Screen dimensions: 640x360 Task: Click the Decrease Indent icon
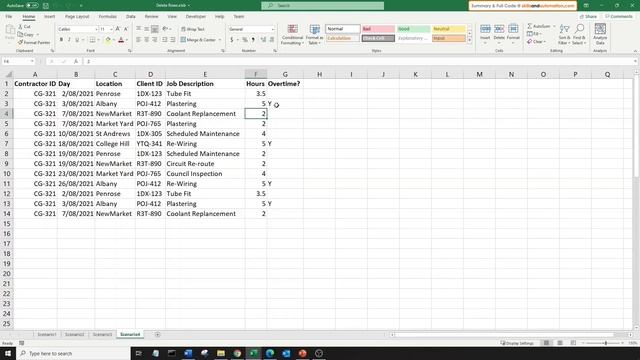point(164,40)
